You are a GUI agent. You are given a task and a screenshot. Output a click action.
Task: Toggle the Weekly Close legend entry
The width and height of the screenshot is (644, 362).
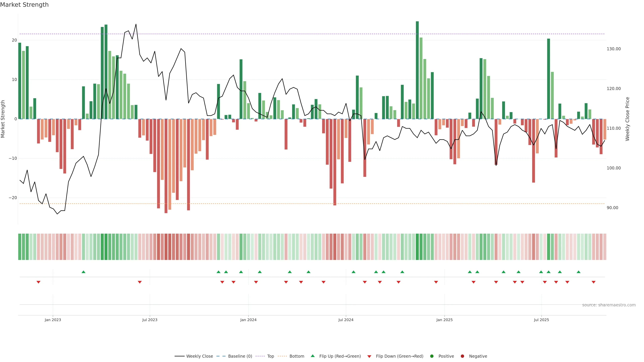click(199, 356)
